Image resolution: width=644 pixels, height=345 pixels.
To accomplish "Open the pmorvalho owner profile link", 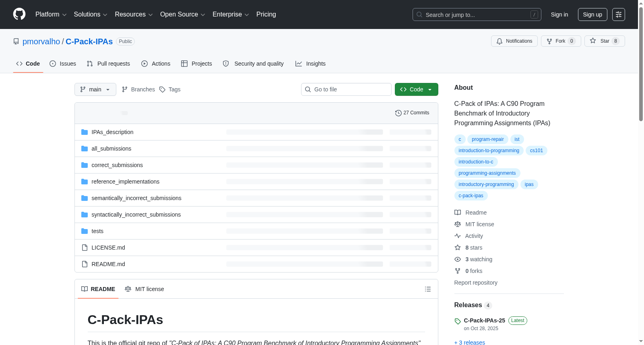I will (41, 41).
